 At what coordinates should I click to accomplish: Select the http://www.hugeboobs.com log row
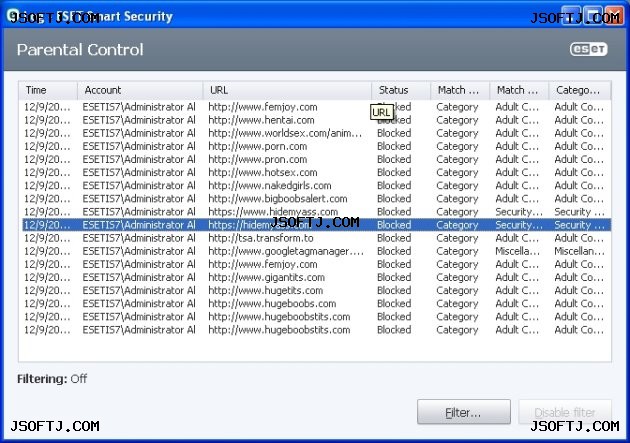point(317,304)
